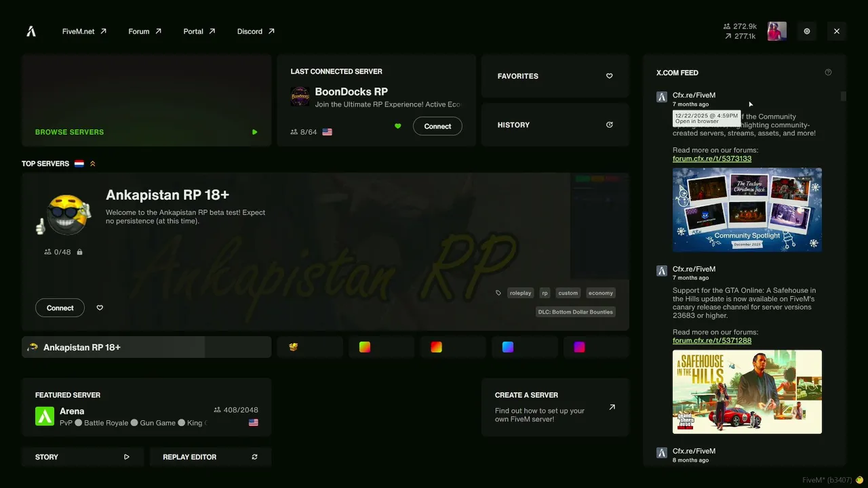868x488 pixels.
Task: Click BoonDocks RP 8/64 player count
Action: (x=304, y=132)
